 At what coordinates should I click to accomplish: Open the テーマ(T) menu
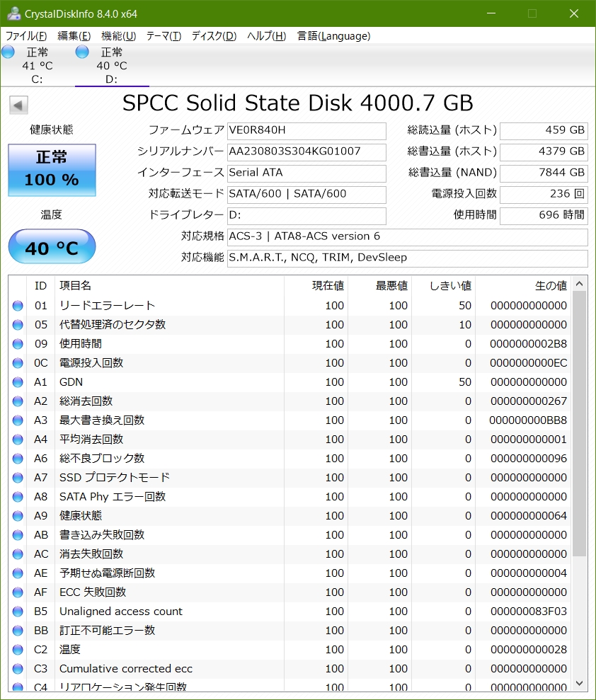164,36
